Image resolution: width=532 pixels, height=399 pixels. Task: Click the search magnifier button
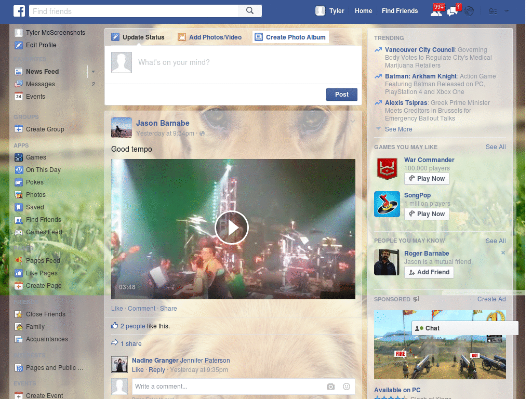tap(250, 11)
